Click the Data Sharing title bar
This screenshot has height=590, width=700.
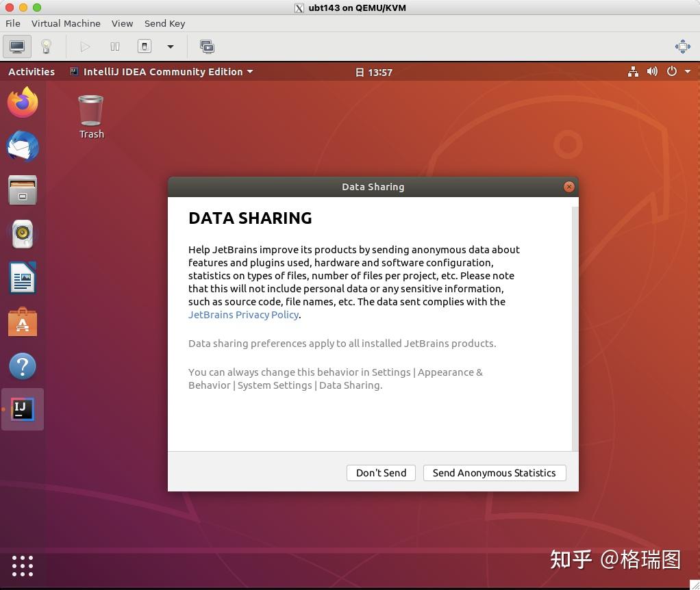(x=373, y=187)
